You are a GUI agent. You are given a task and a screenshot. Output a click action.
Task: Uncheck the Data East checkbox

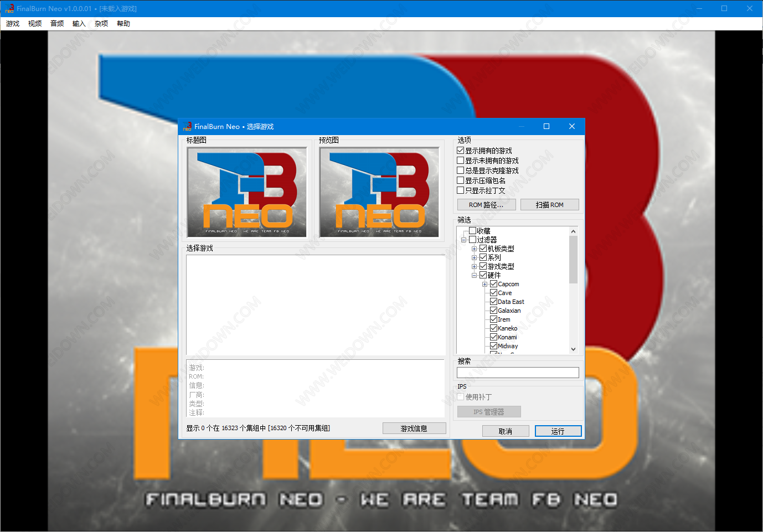(493, 302)
